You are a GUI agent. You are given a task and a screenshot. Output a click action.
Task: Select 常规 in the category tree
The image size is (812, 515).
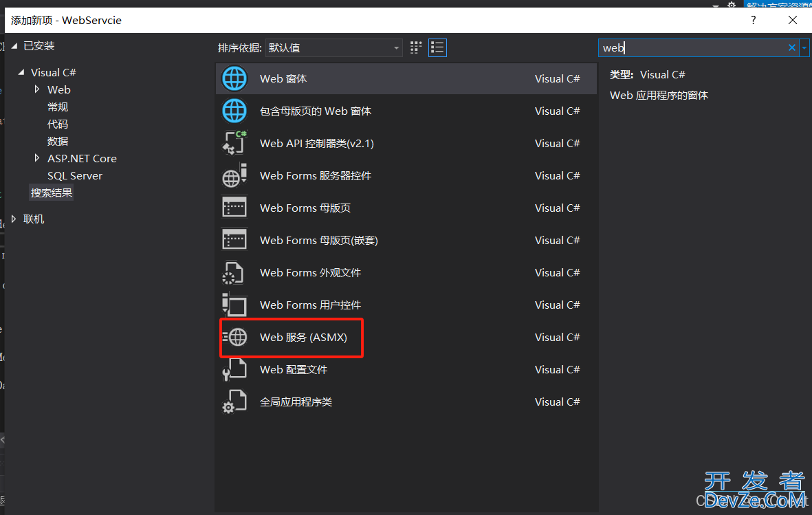[x=58, y=107]
